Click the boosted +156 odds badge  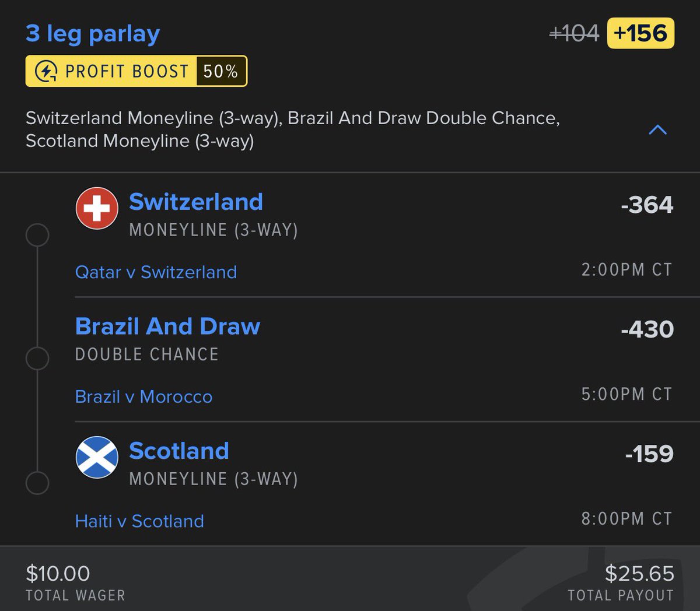pyautogui.click(x=640, y=33)
